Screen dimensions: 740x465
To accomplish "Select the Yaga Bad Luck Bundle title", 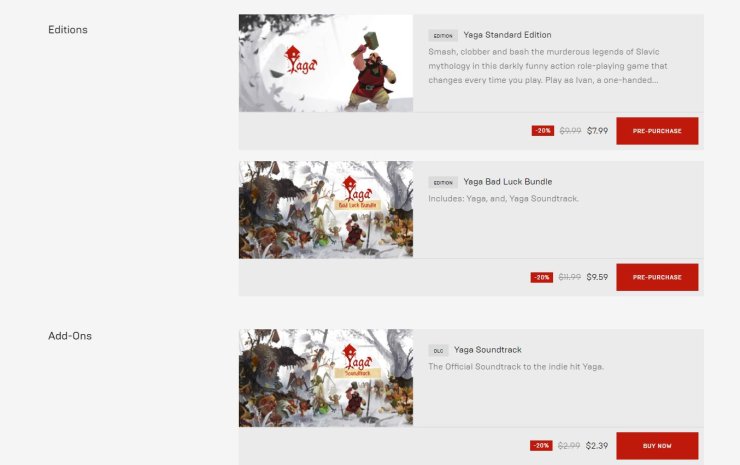I will [508, 182].
